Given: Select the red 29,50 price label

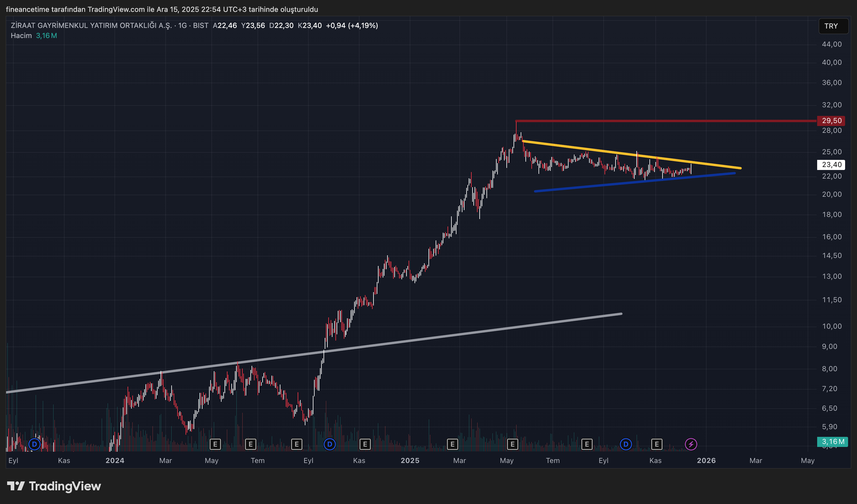Looking at the screenshot, I should coord(831,121).
